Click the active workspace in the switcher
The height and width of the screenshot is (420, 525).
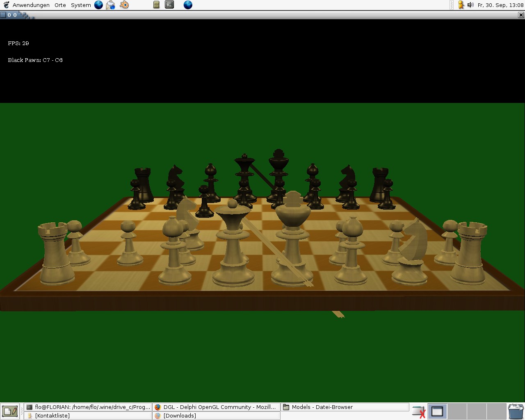(x=437, y=411)
